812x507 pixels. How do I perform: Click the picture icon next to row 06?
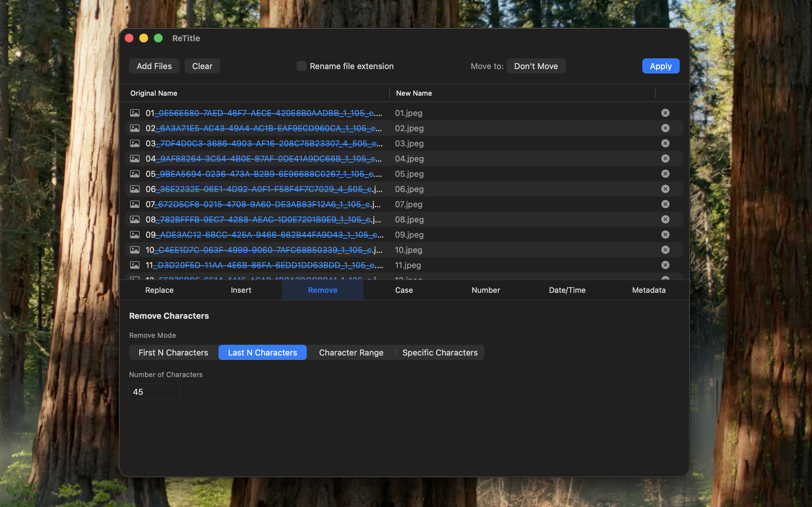[x=135, y=189]
